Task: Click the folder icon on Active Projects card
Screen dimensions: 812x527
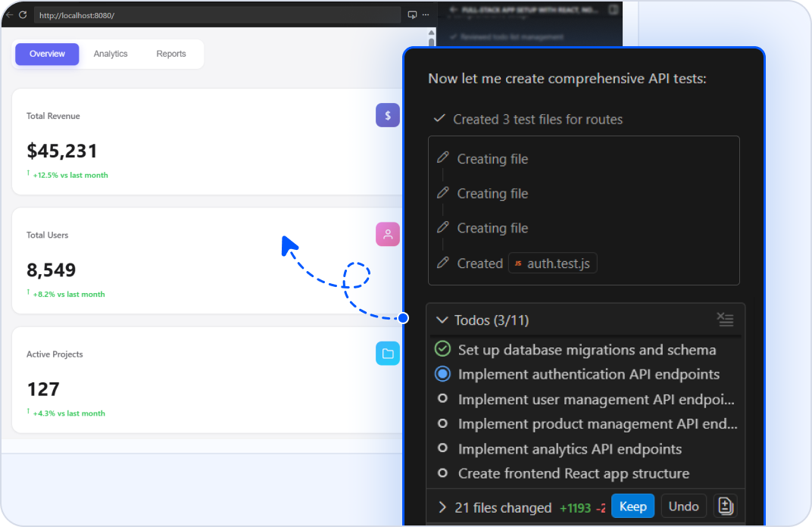Action: coord(388,354)
